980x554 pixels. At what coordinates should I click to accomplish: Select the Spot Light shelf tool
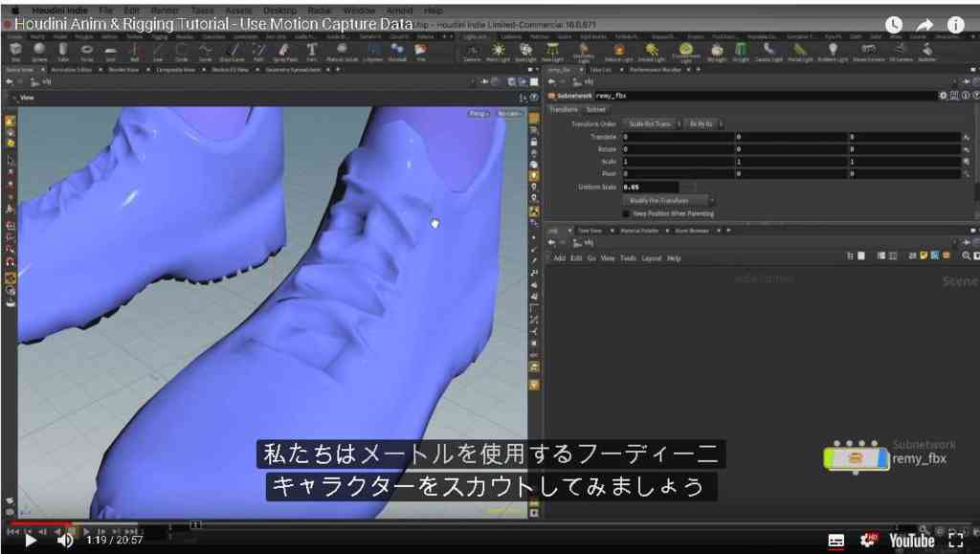[525, 52]
